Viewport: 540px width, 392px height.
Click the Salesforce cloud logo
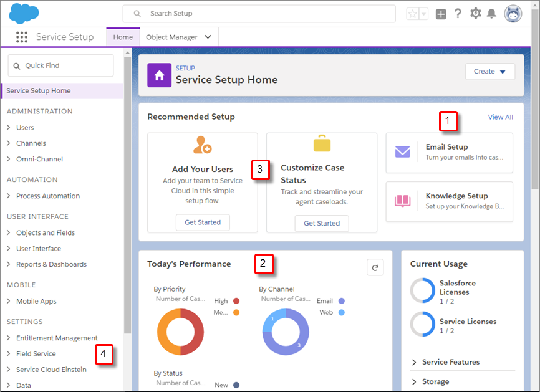click(24, 14)
